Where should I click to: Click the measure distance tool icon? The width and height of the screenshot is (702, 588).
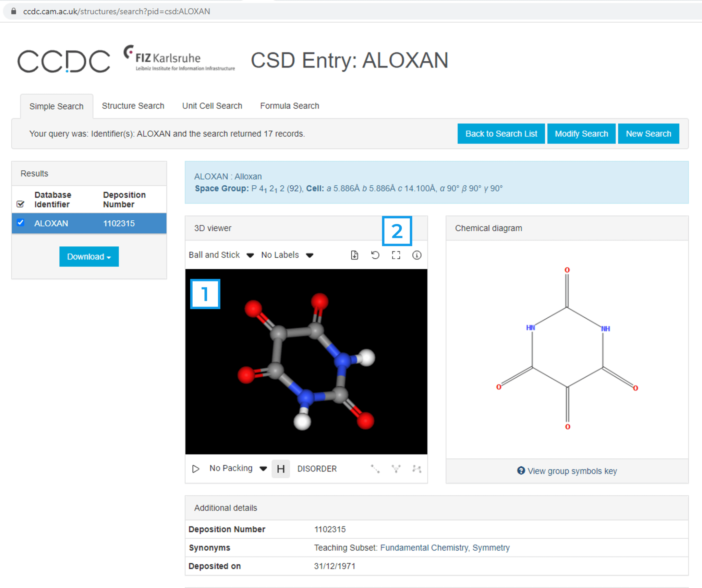point(375,469)
